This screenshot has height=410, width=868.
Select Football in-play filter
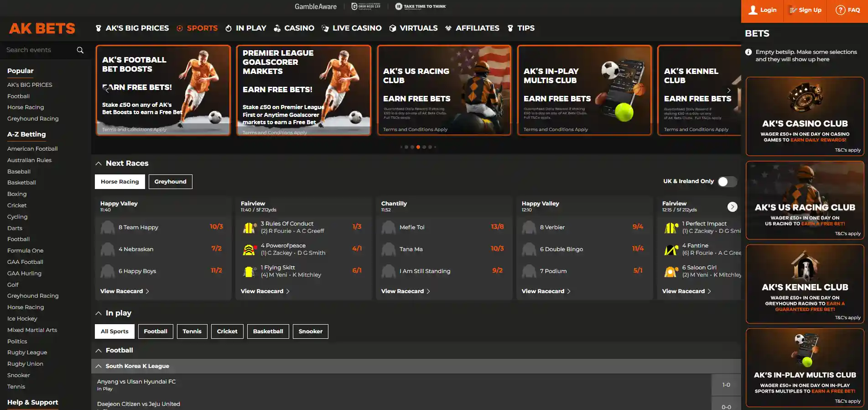[156, 331]
